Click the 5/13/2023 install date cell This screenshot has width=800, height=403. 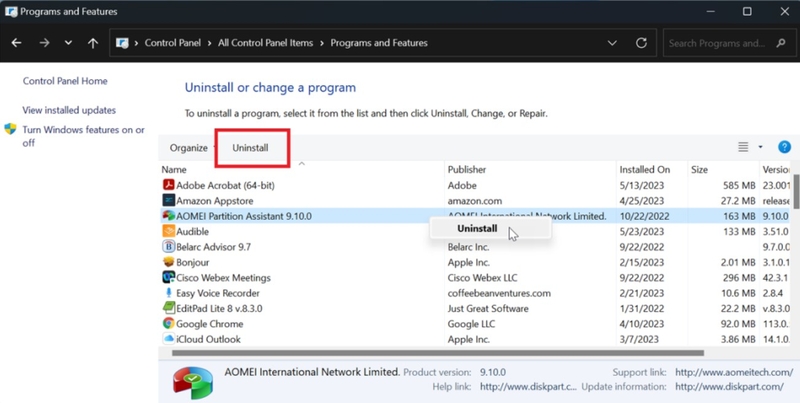642,185
